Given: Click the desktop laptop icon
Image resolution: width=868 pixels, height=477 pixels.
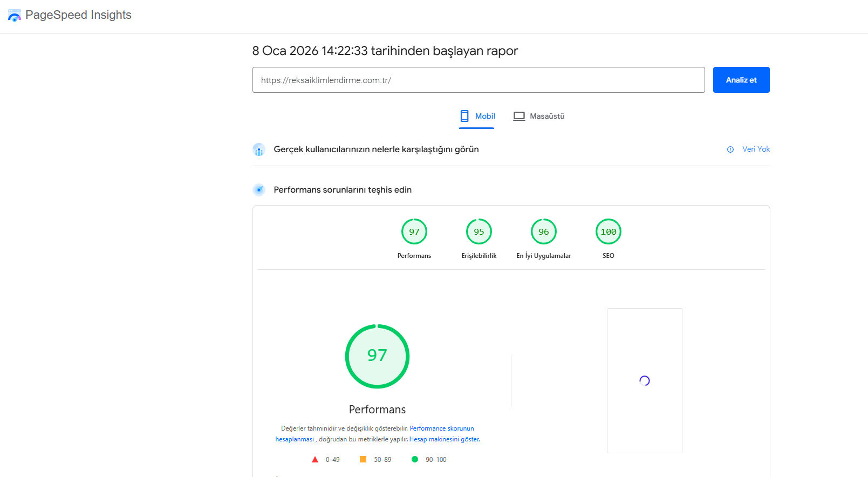Looking at the screenshot, I should [x=519, y=116].
